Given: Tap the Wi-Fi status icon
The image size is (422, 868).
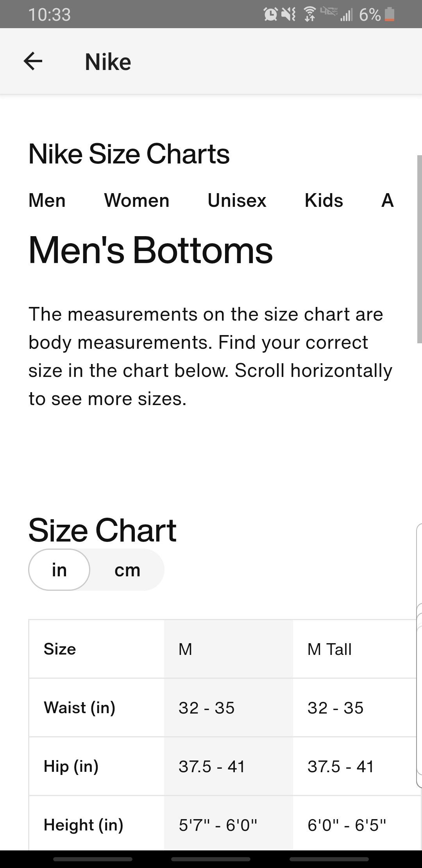Looking at the screenshot, I should point(309,14).
